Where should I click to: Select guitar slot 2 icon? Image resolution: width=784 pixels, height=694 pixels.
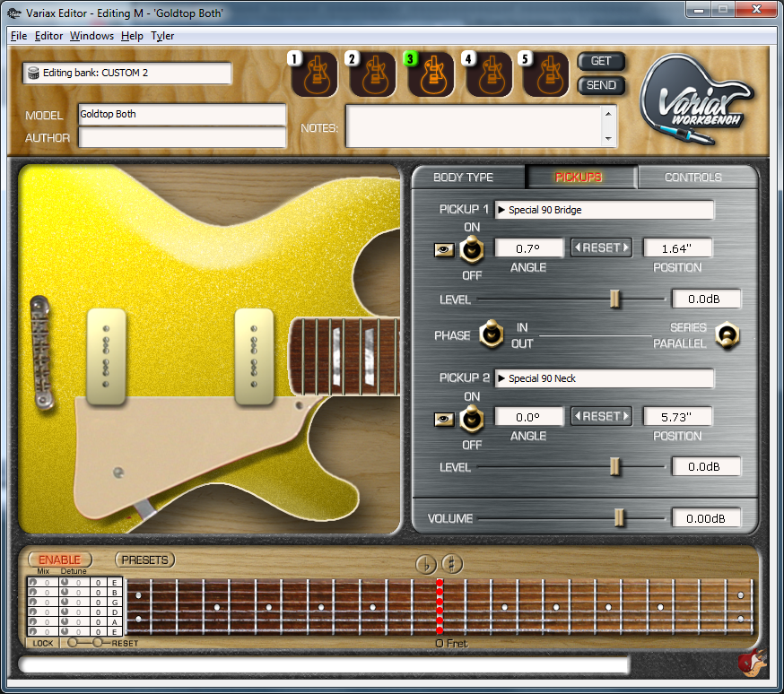372,74
